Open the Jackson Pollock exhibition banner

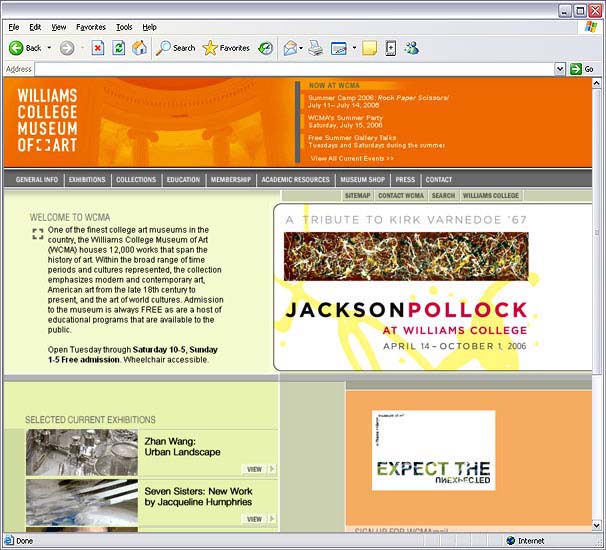pyautogui.click(x=432, y=287)
